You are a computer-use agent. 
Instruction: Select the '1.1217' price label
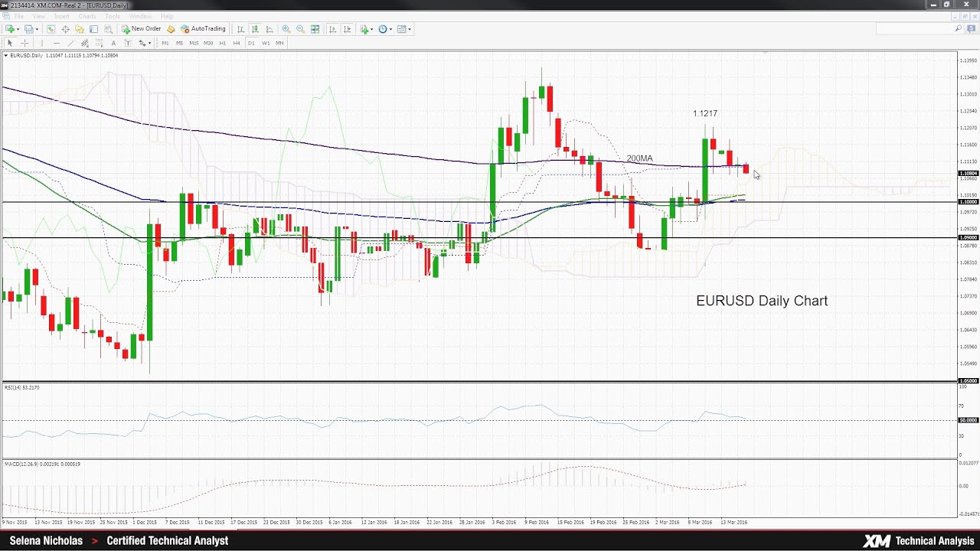click(705, 113)
